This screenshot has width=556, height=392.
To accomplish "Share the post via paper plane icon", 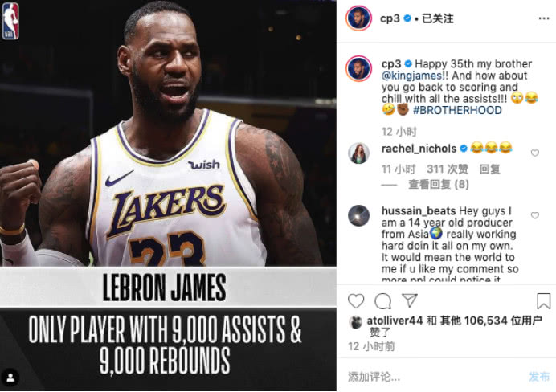I will click(410, 300).
